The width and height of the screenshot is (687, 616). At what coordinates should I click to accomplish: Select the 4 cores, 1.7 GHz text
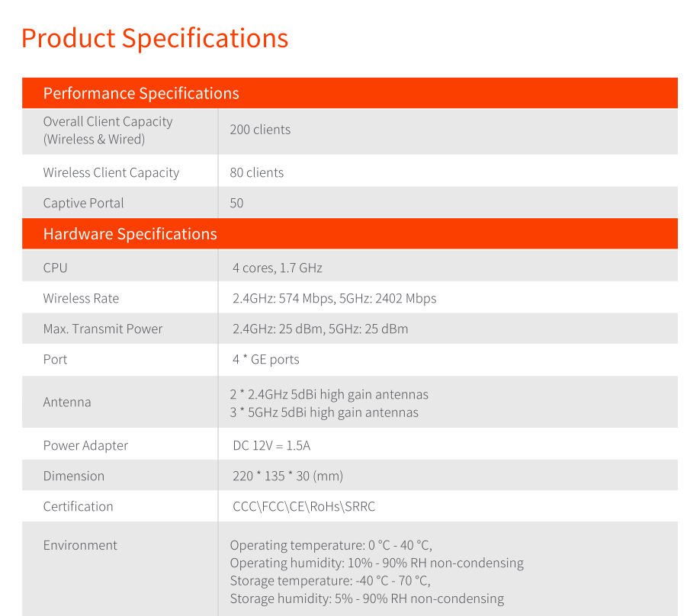pyautogui.click(x=278, y=268)
